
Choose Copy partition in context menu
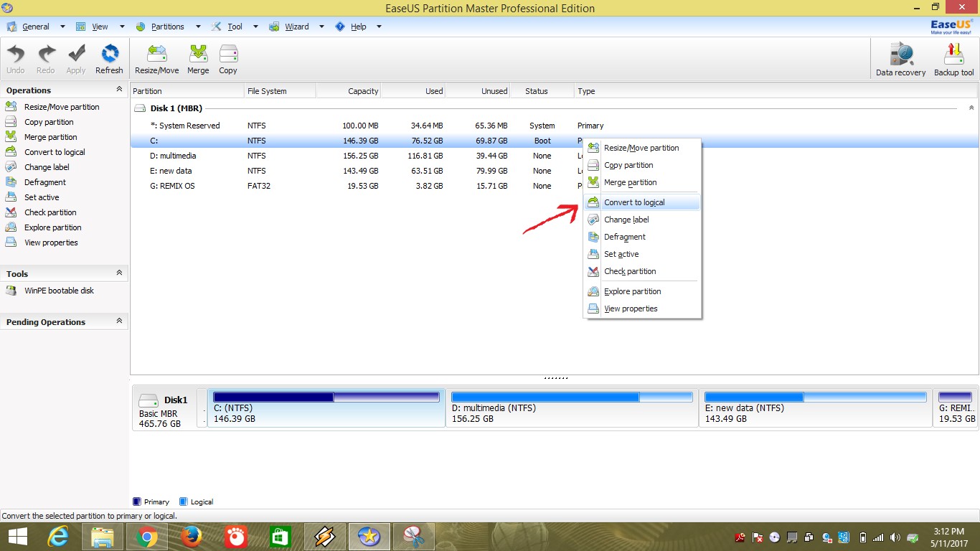point(642,165)
